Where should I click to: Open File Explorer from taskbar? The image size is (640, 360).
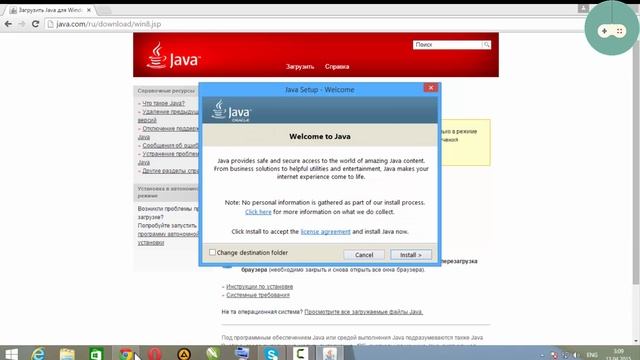67,353
